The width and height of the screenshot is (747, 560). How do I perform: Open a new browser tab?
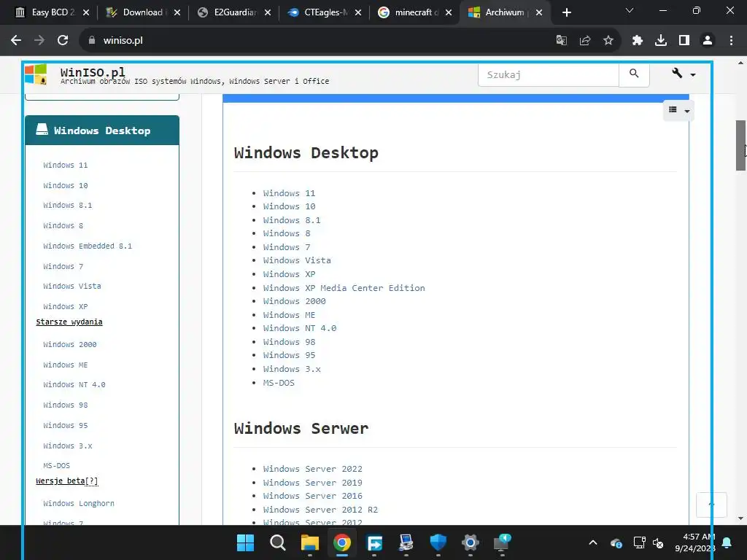[x=566, y=12]
